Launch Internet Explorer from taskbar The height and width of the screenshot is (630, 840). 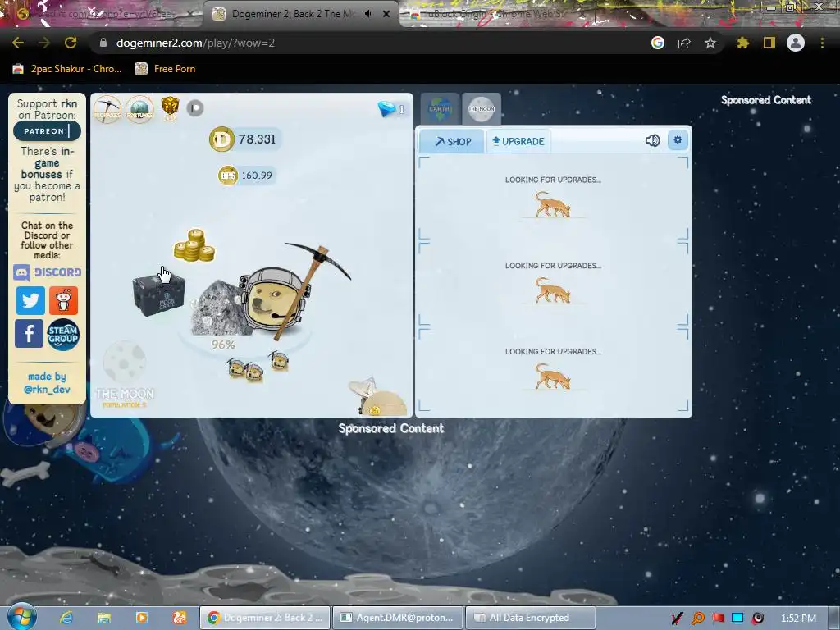point(66,618)
